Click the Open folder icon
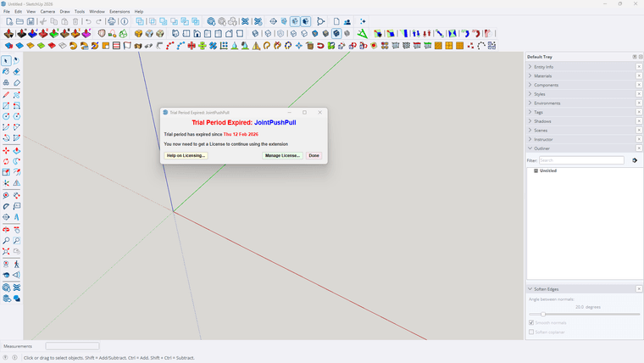Viewport: 644px width, 363px height. coord(19,21)
